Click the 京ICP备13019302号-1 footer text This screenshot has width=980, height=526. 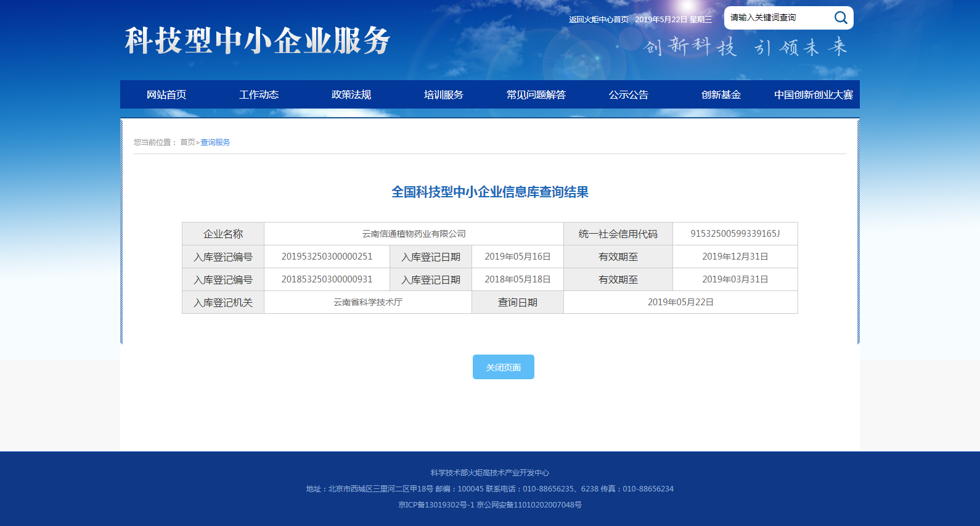pyautogui.click(x=436, y=505)
